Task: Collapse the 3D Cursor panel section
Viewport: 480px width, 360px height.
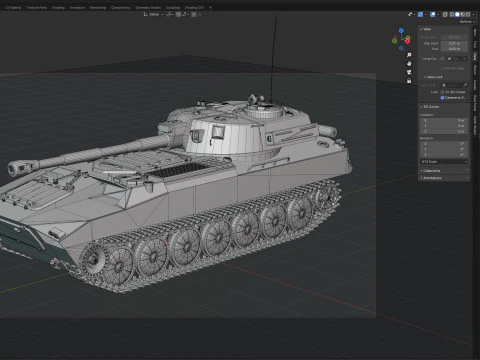Action: (429, 107)
